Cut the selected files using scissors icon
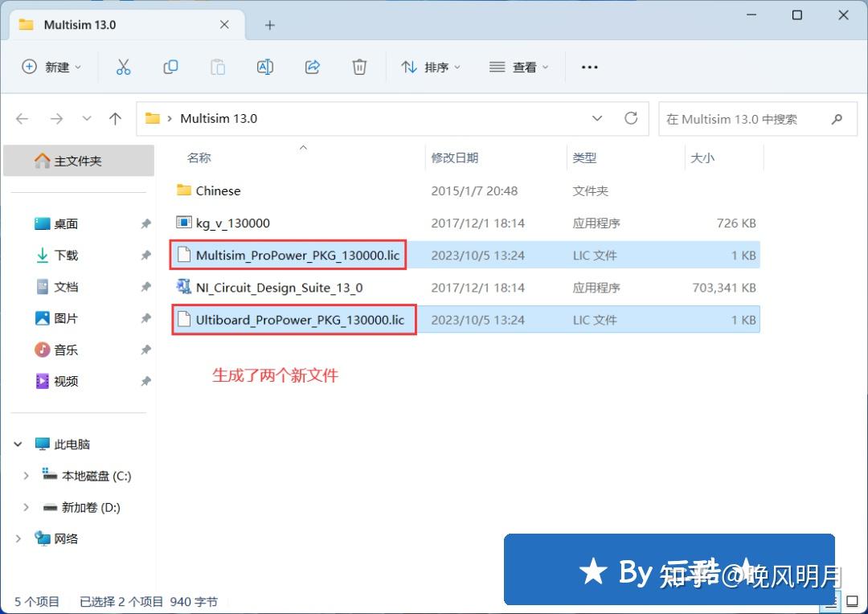The height and width of the screenshot is (614, 868). tap(123, 67)
